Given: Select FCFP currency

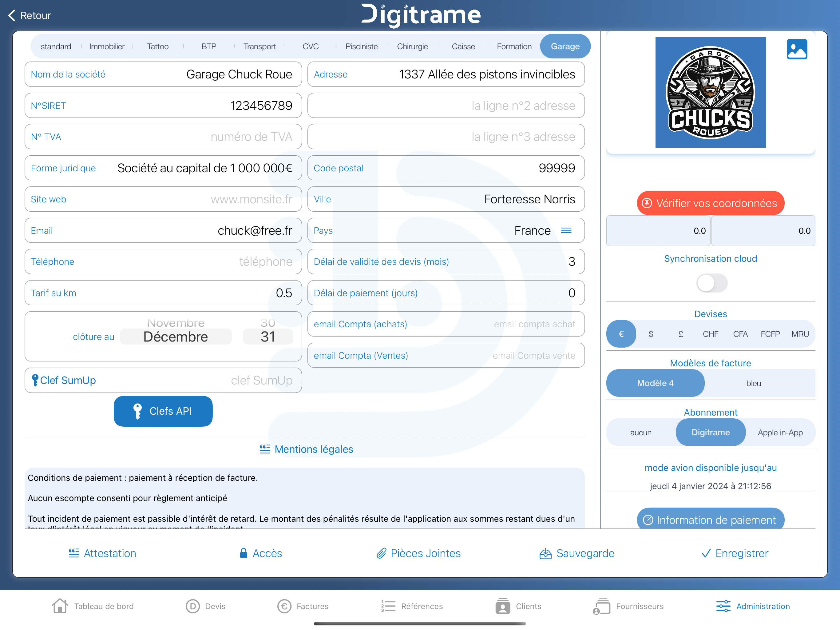Looking at the screenshot, I should [770, 334].
